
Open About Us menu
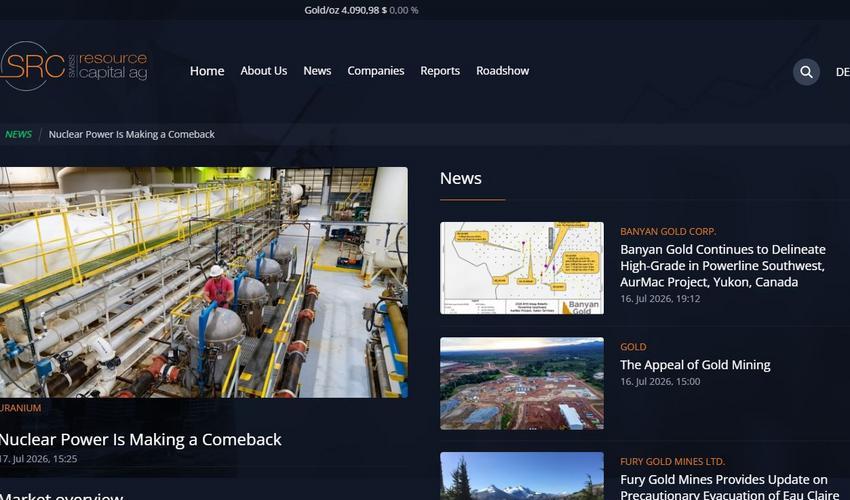click(x=263, y=71)
